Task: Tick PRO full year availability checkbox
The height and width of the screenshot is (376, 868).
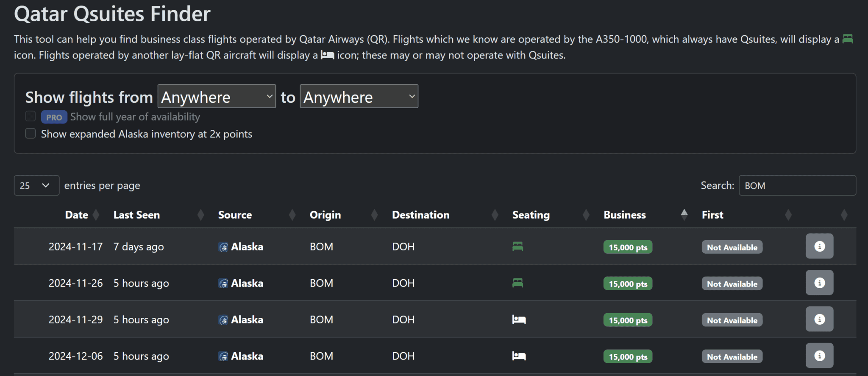Action: click(x=31, y=116)
